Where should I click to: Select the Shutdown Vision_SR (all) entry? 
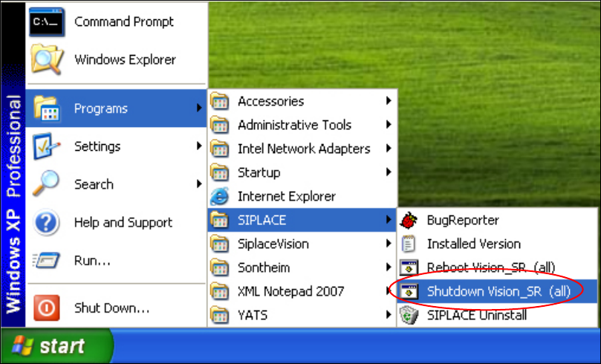click(498, 291)
